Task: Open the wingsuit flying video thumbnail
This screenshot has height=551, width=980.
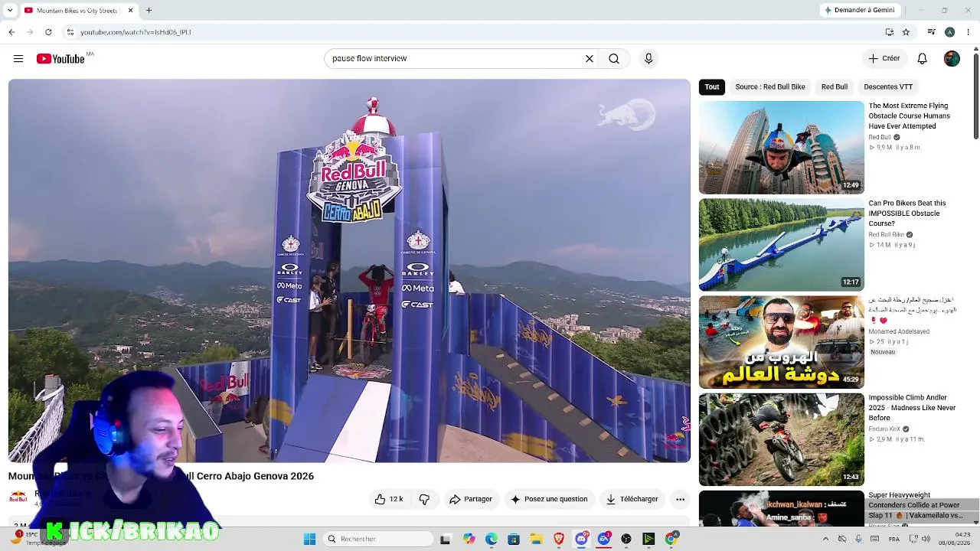Action: pyautogui.click(x=781, y=148)
